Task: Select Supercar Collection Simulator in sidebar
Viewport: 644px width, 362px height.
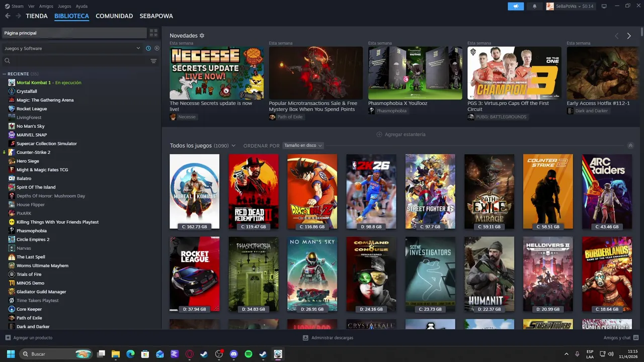Action: pos(47,144)
